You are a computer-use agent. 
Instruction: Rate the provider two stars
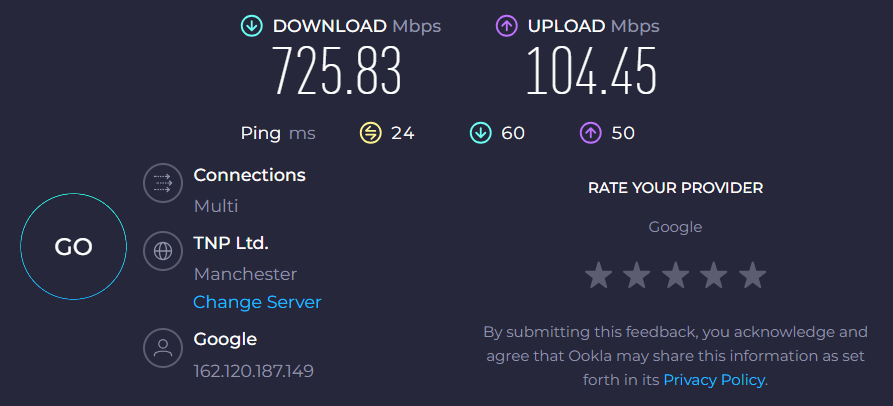637,275
